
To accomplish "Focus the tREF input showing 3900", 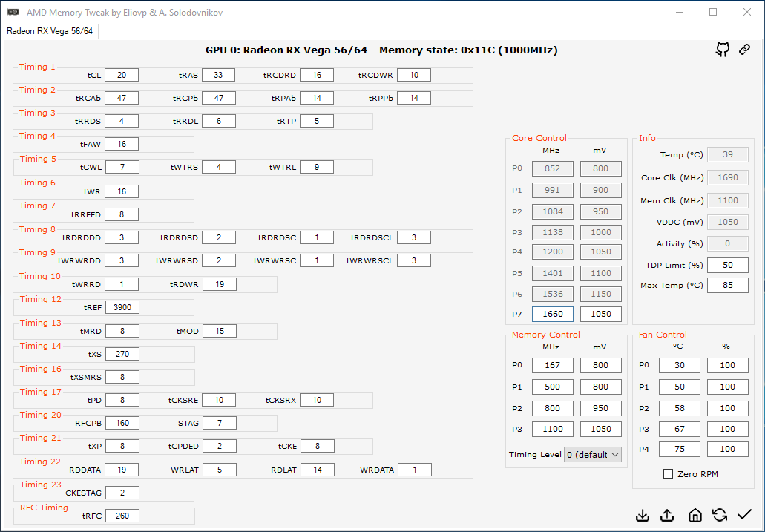I will pos(121,307).
